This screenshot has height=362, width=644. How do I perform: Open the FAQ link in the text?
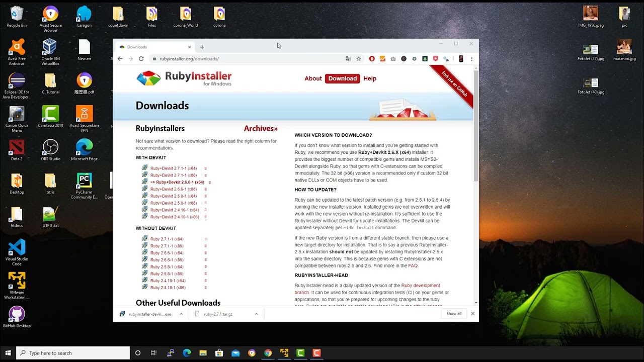[x=413, y=266]
